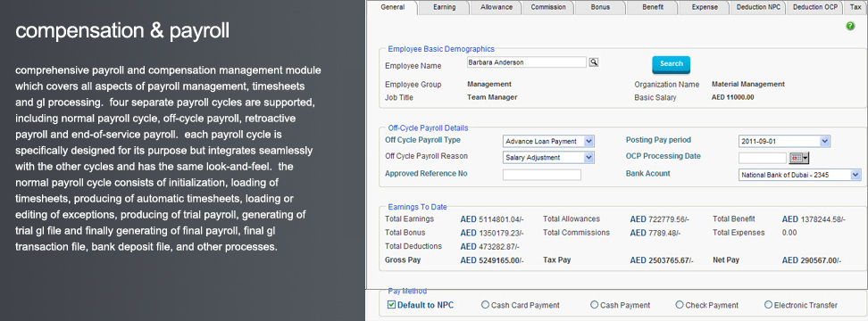Click the OCP Processing Date text field
Screen dimensions: 868x321
(x=763, y=158)
